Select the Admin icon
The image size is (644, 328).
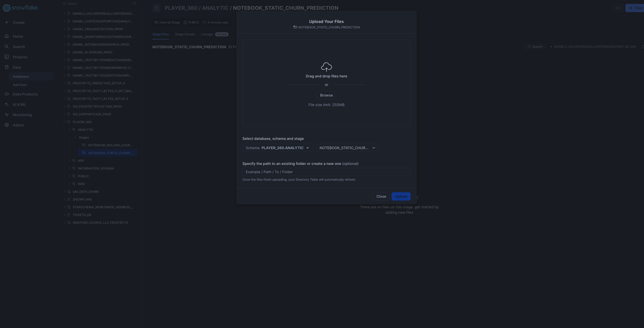7,125
